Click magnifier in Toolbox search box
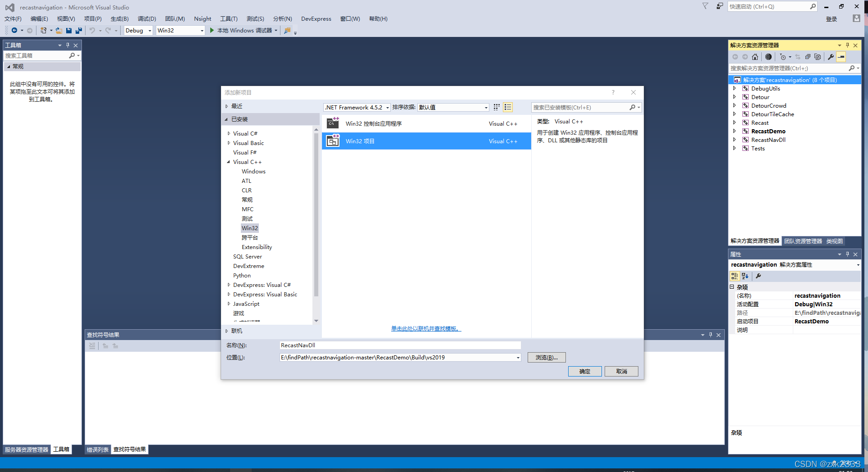This screenshot has width=868, height=472. [72, 55]
